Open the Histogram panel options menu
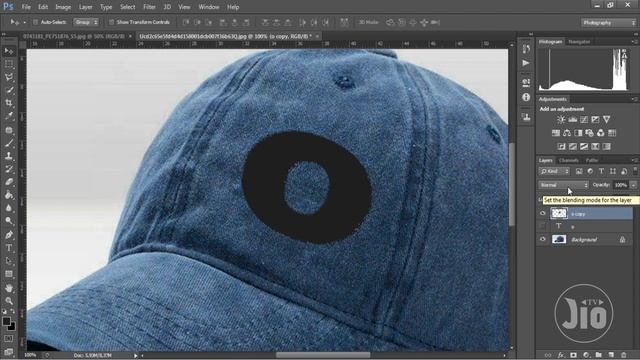 pyautogui.click(x=635, y=42)
